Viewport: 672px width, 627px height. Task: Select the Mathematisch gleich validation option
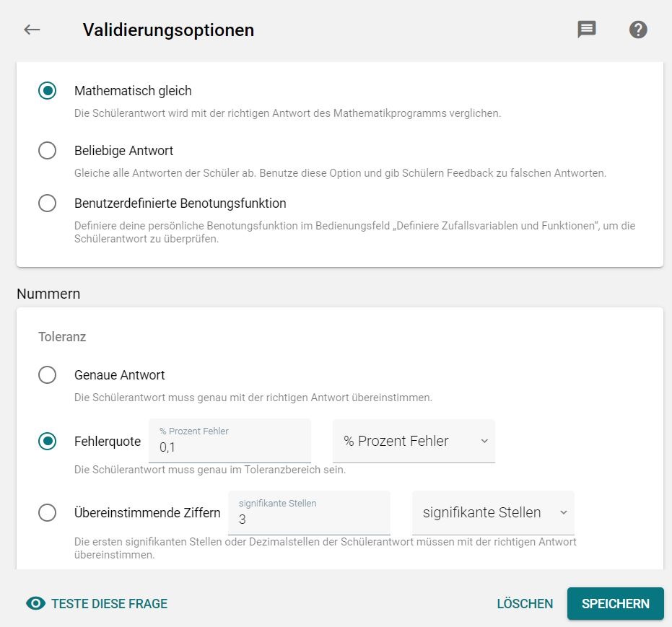pos(47,91)
